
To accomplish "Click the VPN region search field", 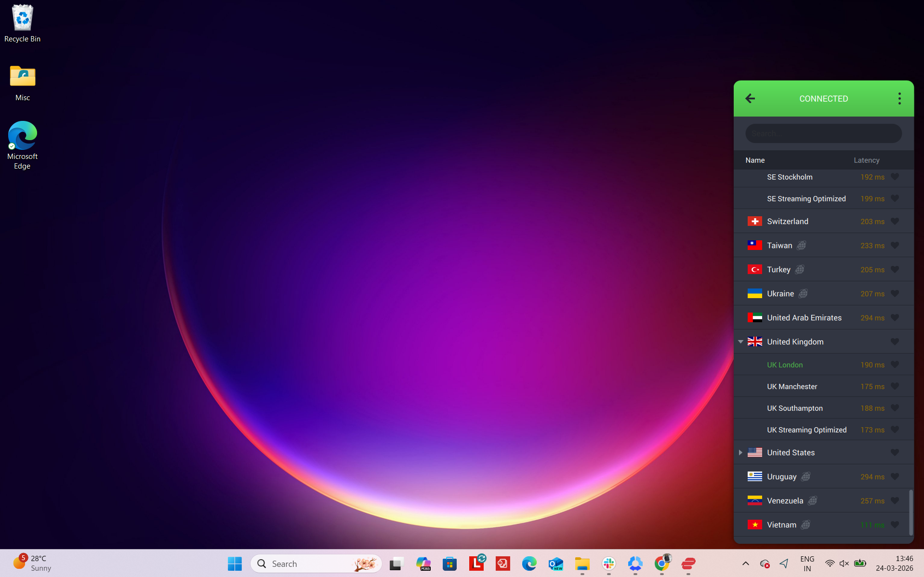I will [x=823, y=133].
